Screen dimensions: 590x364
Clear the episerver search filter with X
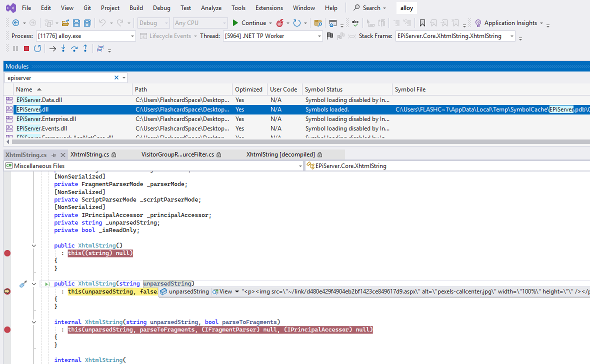(116, 77)
